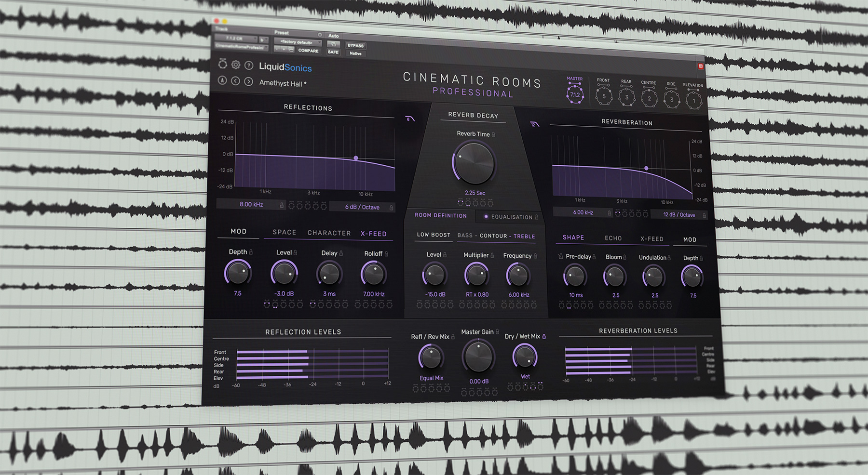Toggle the lock beside Master Gain
Viewport: 868px width, 475px height.
click(x=498, y=331)
